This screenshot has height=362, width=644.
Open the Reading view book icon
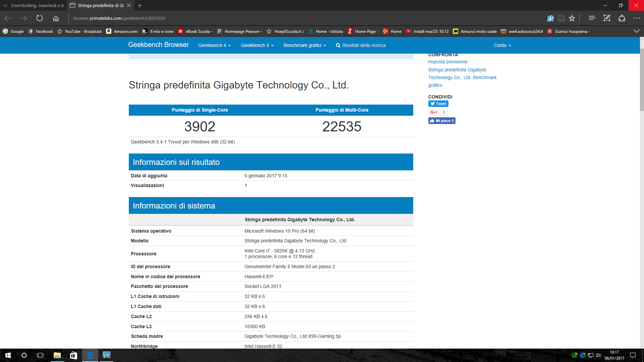click(561, 18)
